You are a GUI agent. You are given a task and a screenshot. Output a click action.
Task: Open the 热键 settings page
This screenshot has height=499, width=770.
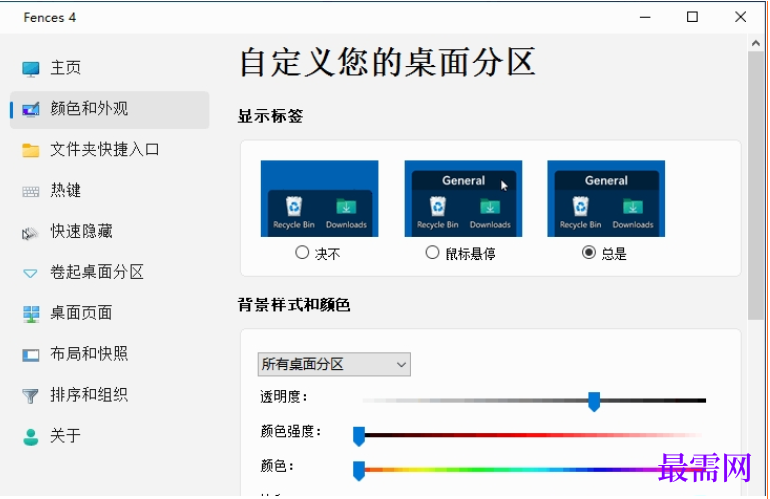110,191
